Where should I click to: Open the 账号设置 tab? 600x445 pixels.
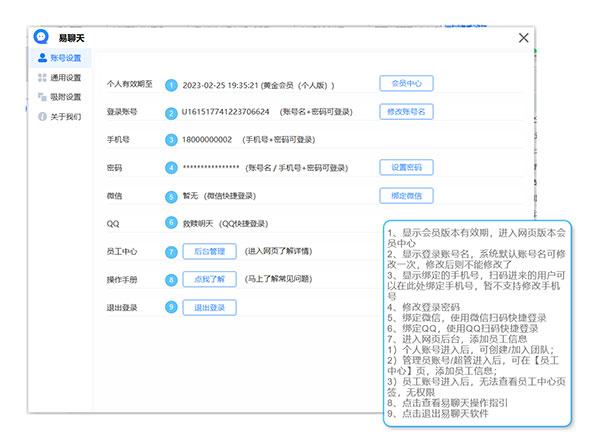(x=60, y=58)
